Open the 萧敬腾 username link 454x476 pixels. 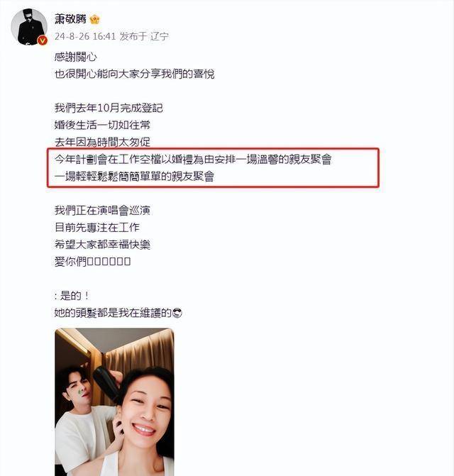click(x=70, y=19)
